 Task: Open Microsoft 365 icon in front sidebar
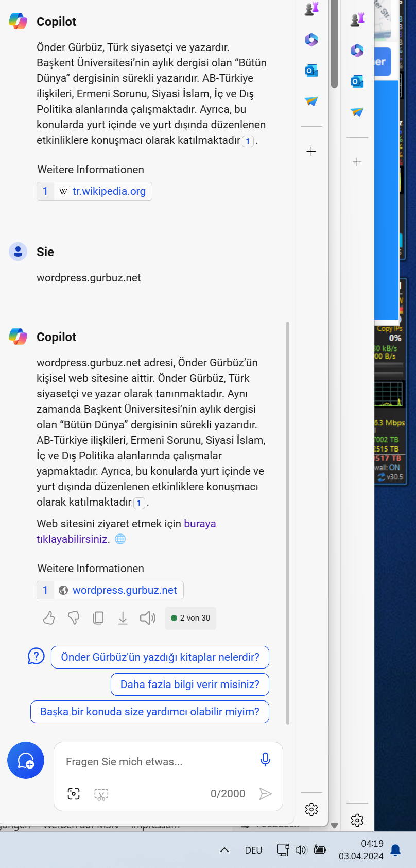tap(311, 40)
